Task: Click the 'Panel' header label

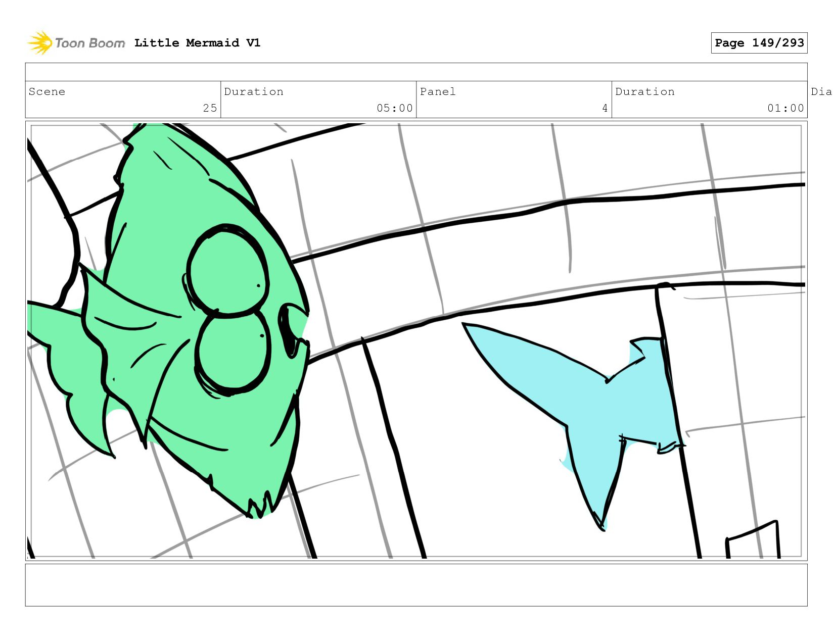Action: 438,91
